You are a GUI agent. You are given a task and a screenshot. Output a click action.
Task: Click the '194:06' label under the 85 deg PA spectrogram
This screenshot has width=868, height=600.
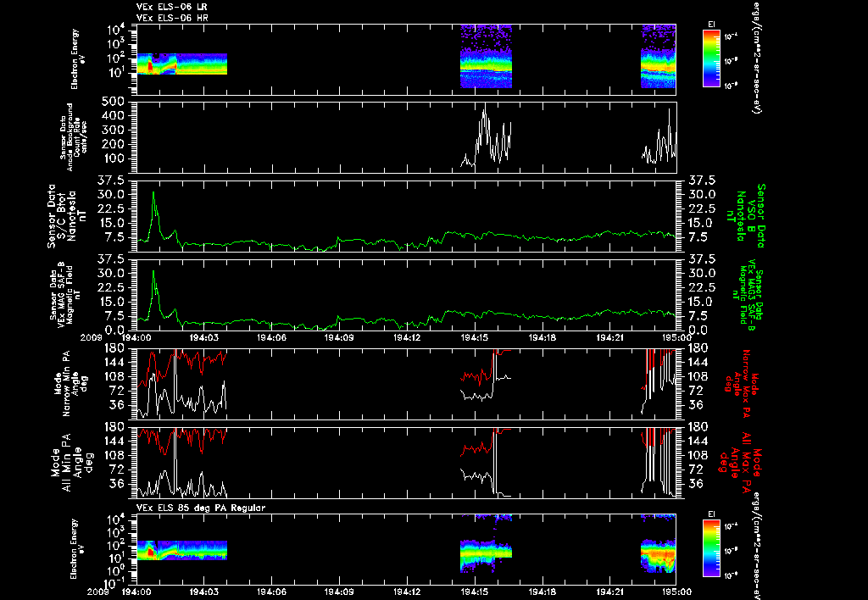pyautogui.click(x=271, y=592)
